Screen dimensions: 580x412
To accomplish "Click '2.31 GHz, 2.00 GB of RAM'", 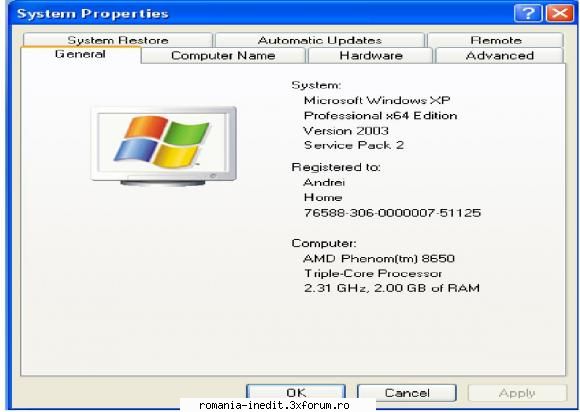I will click(x=392, y=288).
